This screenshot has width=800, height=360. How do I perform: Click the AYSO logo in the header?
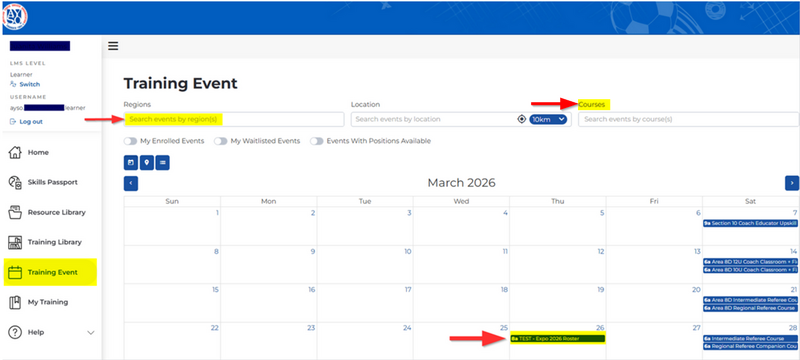click(15, 17)
